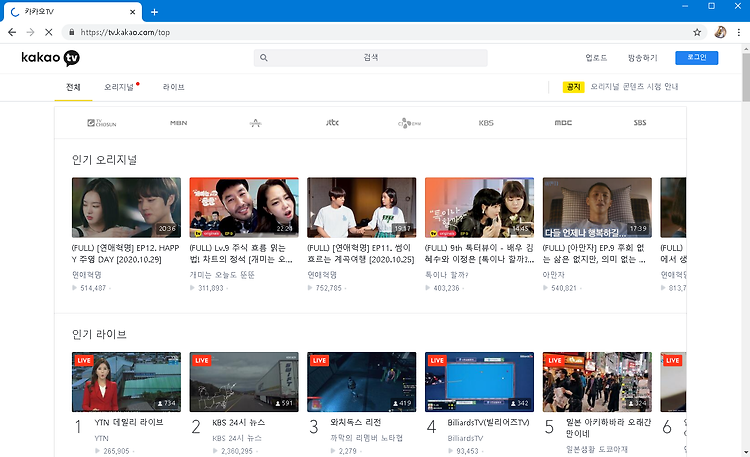This screenshot has height=457, width=750.
Task: Open BilliardsTV live stream thumbnail
Action: [479, 382]
